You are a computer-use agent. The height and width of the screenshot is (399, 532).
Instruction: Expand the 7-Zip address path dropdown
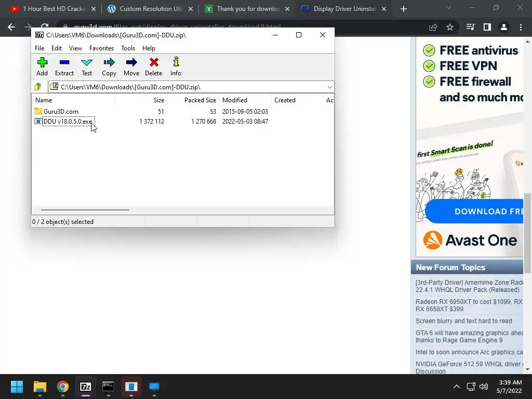pos(329,87)
